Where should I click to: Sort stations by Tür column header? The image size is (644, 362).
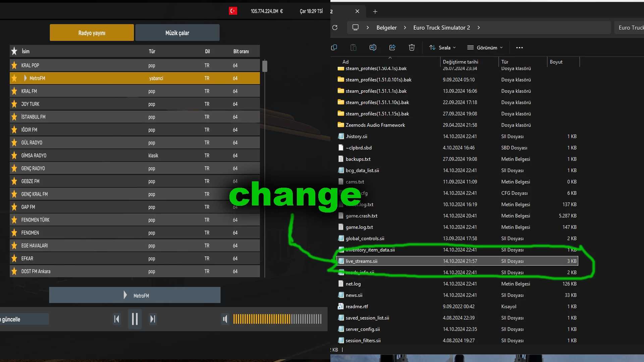point(152,51)
